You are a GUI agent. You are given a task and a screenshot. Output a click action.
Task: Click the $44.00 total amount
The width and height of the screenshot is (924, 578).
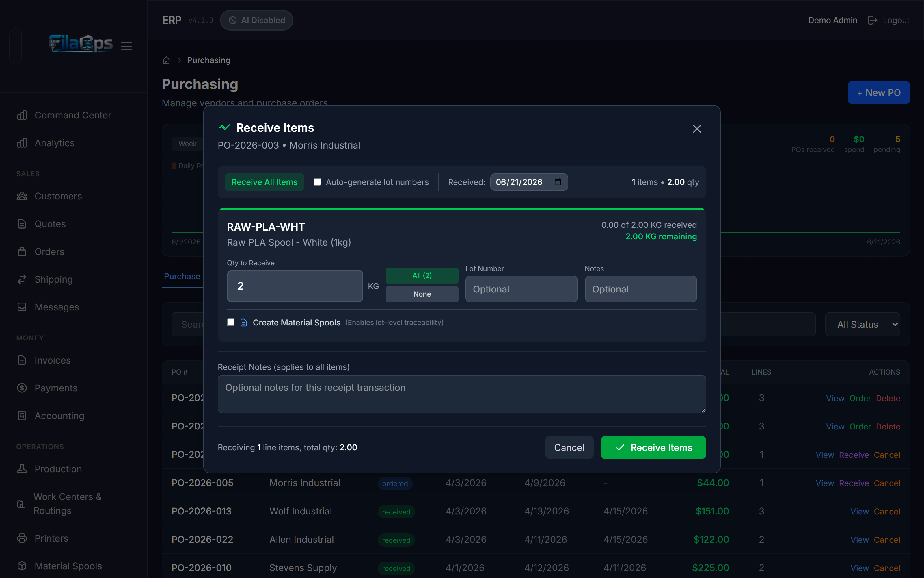tap(713, 483)
